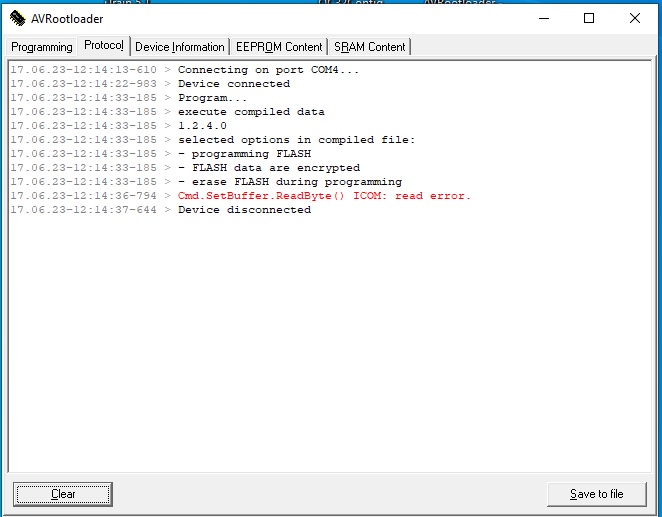662x517 pixels.
Task: Show the EEPROM Content tab
Action: point(279,47)
